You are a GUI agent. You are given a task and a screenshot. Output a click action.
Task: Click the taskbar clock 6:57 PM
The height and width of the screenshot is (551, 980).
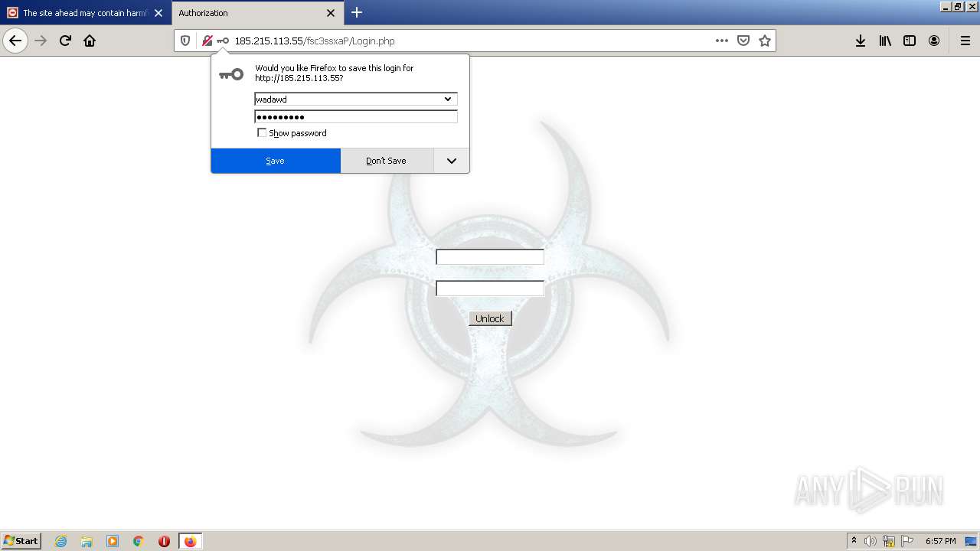(x=940, y=541)
